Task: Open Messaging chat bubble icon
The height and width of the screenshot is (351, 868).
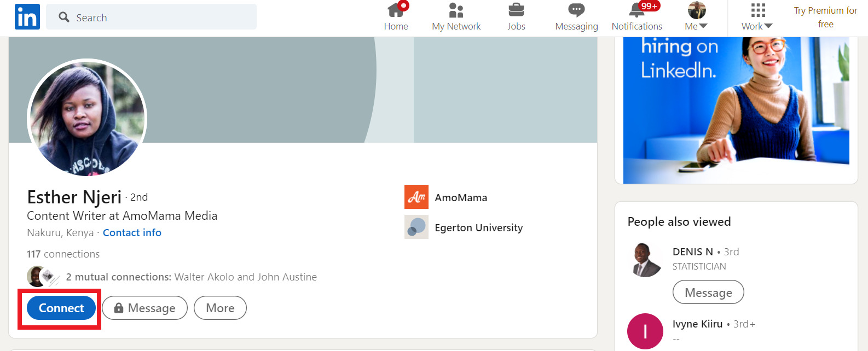Action: 576,11
